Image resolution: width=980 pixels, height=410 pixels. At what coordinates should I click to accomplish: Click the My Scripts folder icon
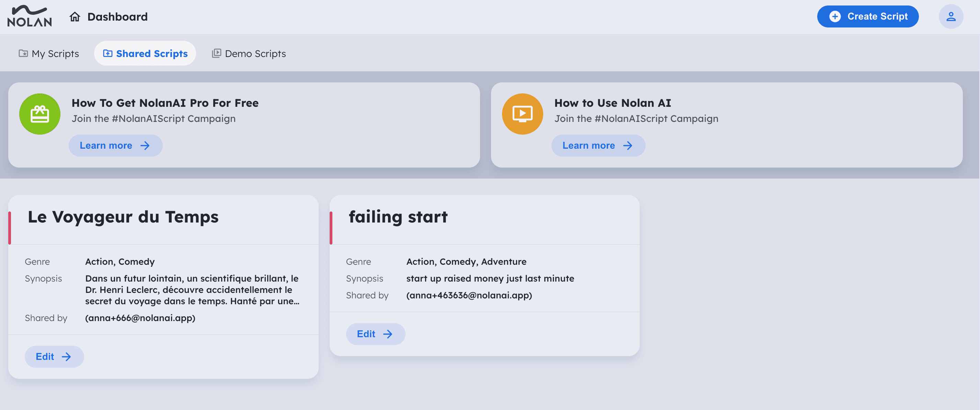coord(23,53)
